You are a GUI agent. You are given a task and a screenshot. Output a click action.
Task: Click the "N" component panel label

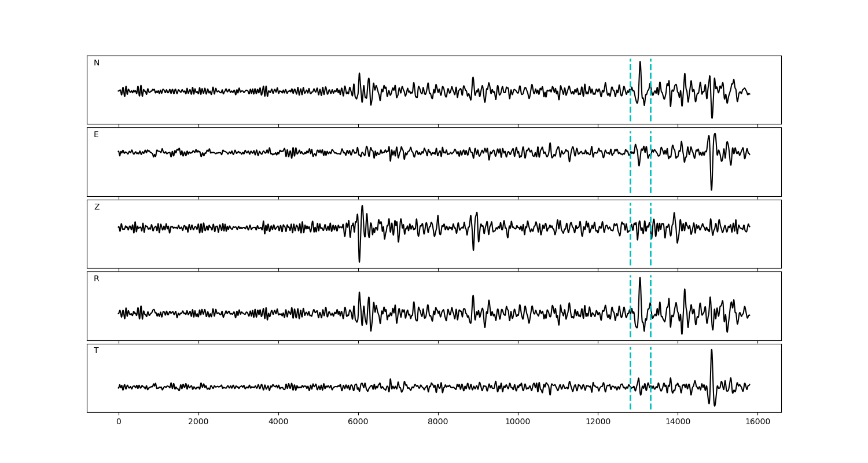pos(97,63)
